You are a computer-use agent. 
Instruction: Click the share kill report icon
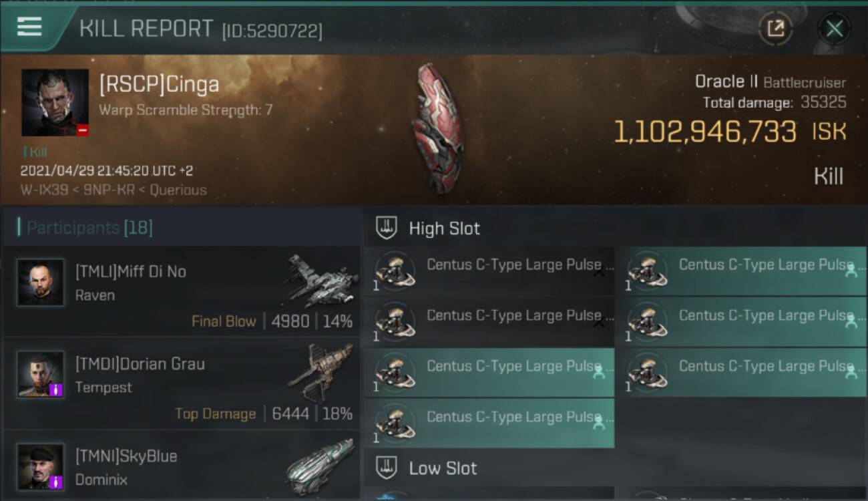point(775,28)
